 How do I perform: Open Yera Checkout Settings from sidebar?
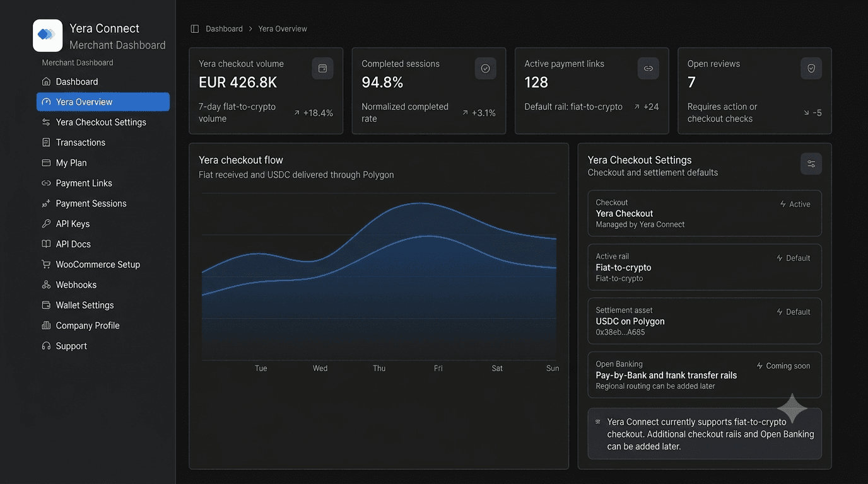pyautogui.click(x=103, y=122)
